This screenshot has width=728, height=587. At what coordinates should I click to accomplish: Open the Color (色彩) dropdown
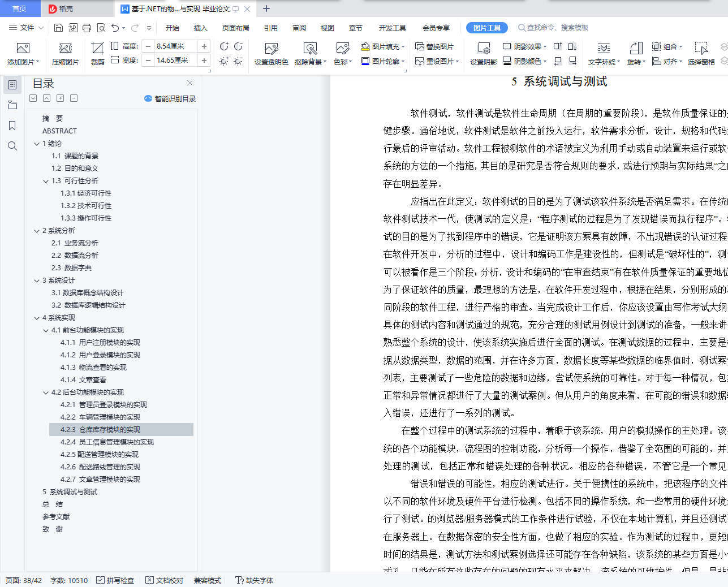(343, 62)
